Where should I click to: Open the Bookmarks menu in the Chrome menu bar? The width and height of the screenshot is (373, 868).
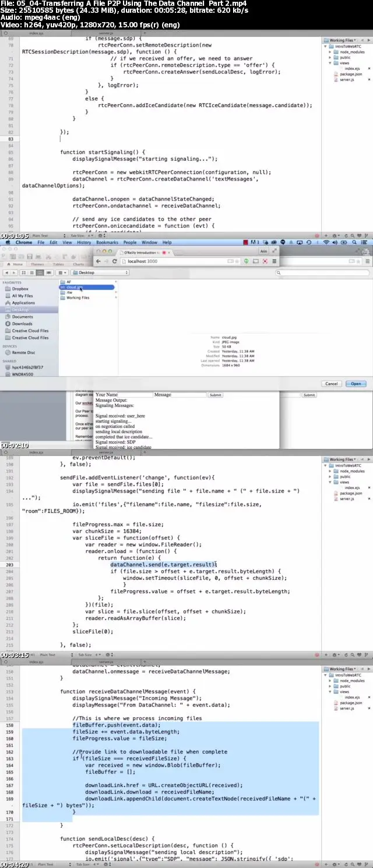point(107,242)
